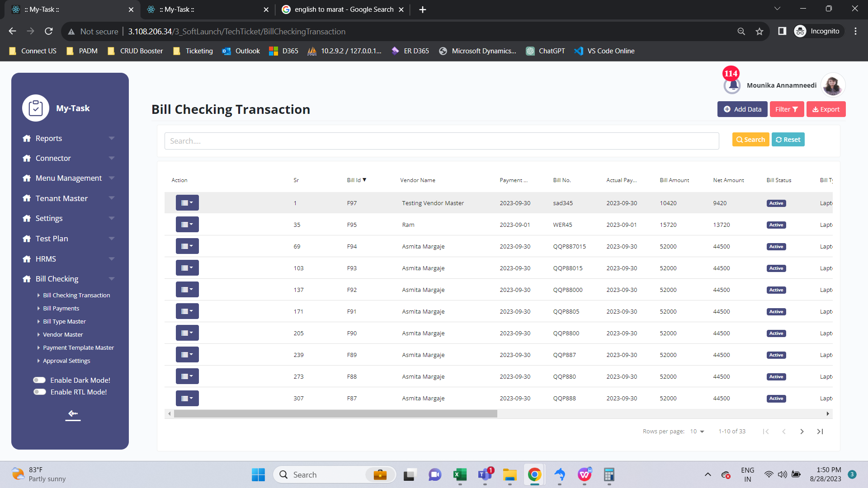Image resolution: width=868 pixels, height=488 pixels.
Task: Reload the page with browser refresh icon
Action: tap(49, 31)
